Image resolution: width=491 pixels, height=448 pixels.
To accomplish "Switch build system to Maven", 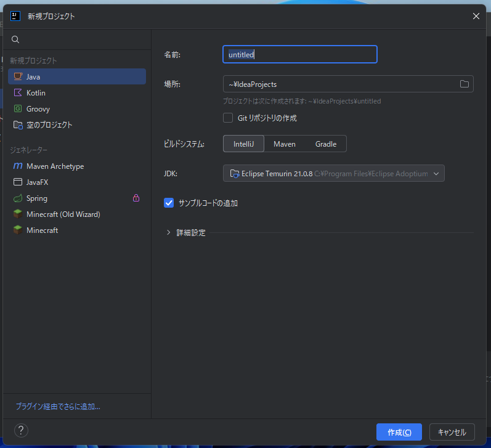I will click(x=285, y=144).
